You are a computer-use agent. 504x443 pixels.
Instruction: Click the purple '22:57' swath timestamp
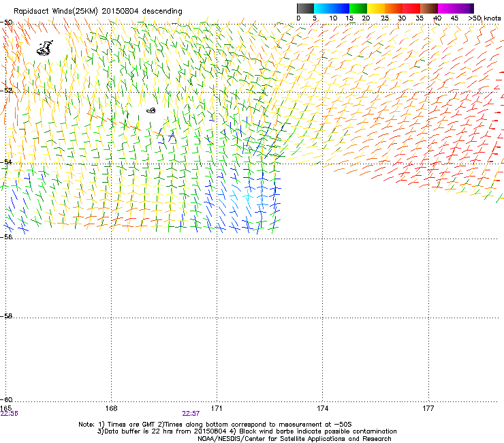pyautogui.click(x=191, y=414)
